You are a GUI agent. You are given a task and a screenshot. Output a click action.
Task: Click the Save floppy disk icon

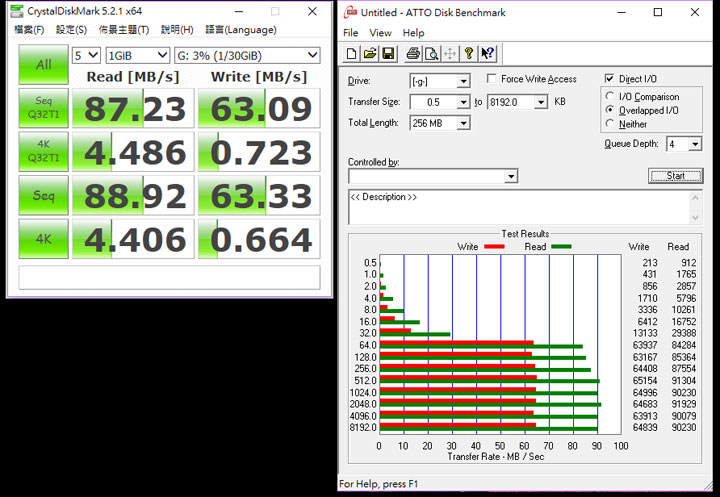pos(387,54)
